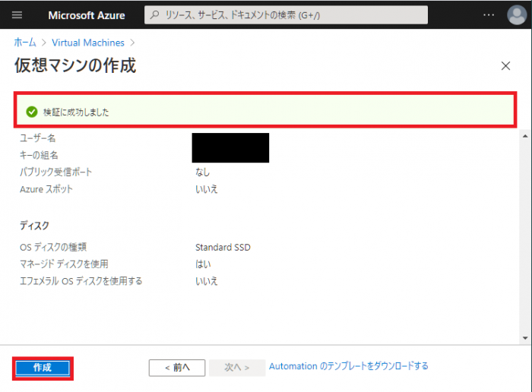Click the redacted black username box
The height and width of the screenshot is (392, 532).
(x=230, y=147)
